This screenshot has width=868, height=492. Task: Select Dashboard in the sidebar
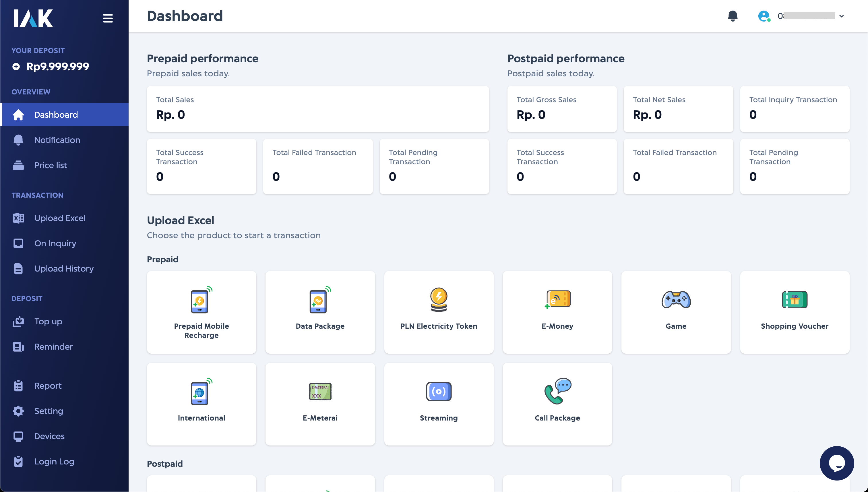[64, 115]
